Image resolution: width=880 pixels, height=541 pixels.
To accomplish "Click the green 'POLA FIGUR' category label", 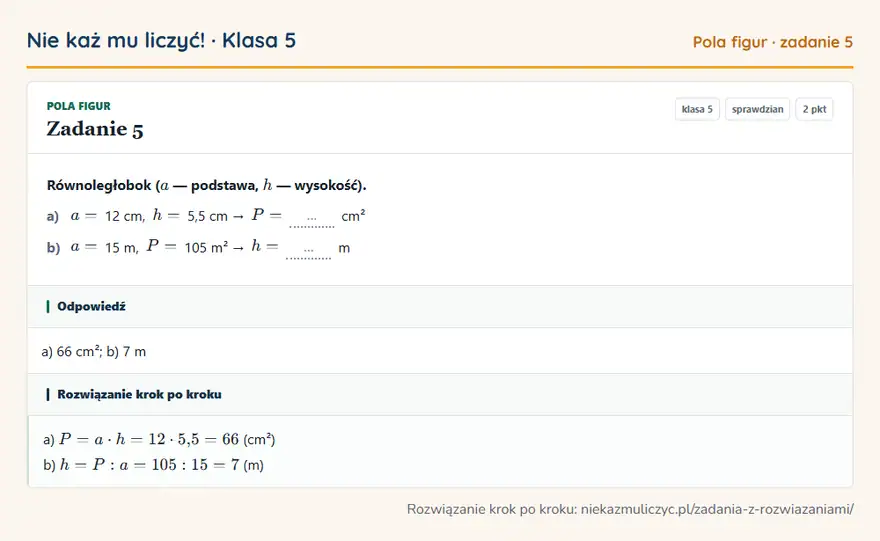I will pos(79,106).
